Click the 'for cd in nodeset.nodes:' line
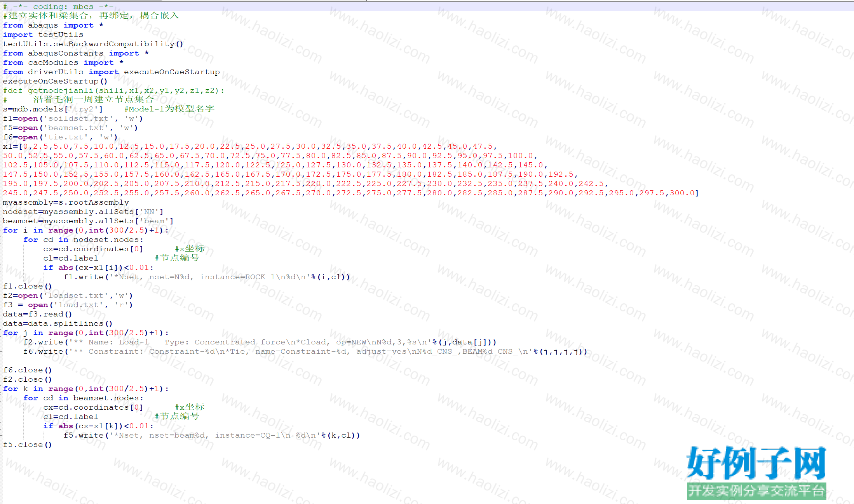The image size is (854, 504). pyautogui.click(x=83, y=240)
